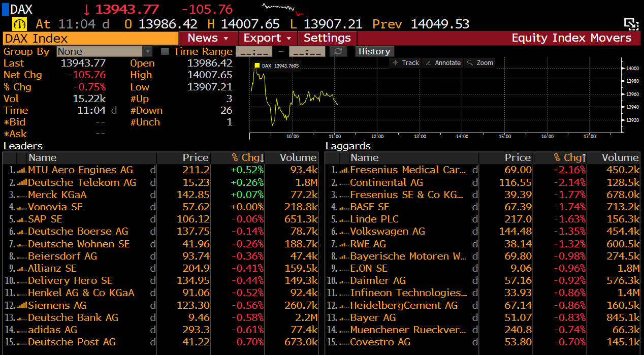
Task: Select Vonovia SE in Leaders
Action: point(160,207)
